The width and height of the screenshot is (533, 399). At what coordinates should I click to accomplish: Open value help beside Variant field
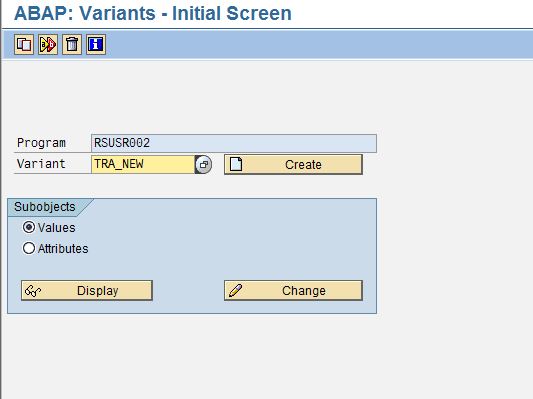(203, 164)
